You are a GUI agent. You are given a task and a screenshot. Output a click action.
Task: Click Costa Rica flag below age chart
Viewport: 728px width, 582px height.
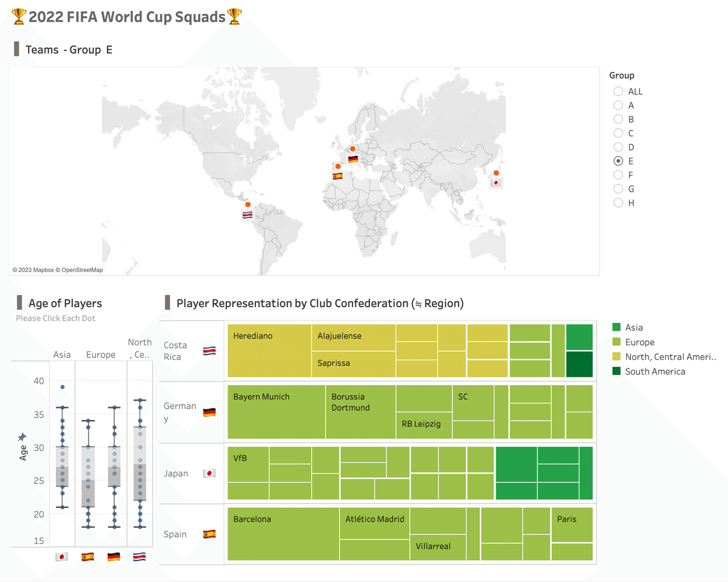click(139, 557)
